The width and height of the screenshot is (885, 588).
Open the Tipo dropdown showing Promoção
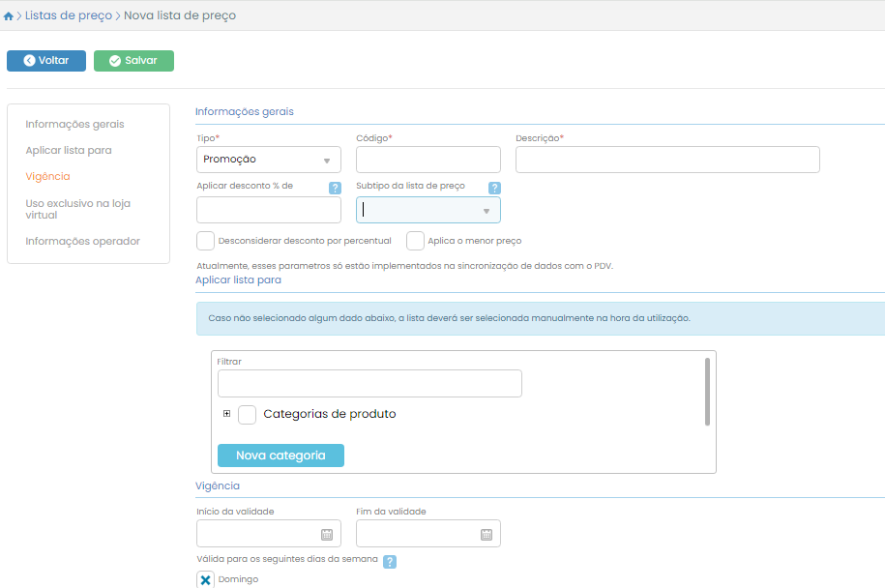coord(268,160)
